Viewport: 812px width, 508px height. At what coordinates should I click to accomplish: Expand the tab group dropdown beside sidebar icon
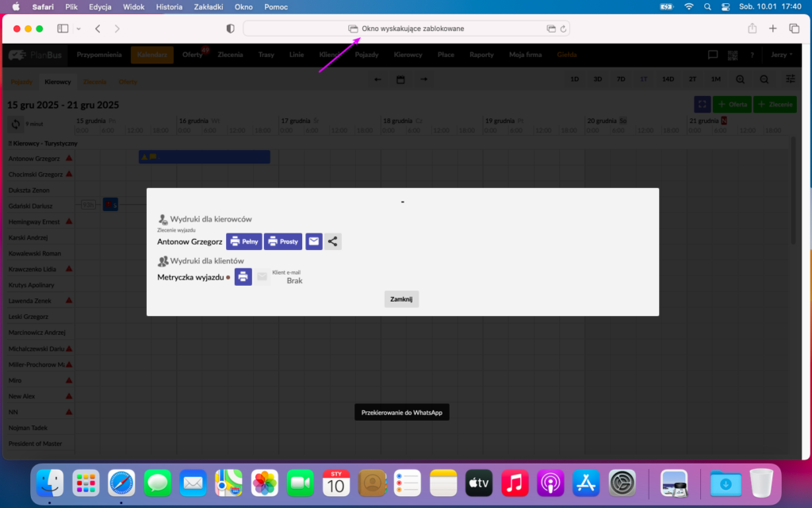coord(79,29)
